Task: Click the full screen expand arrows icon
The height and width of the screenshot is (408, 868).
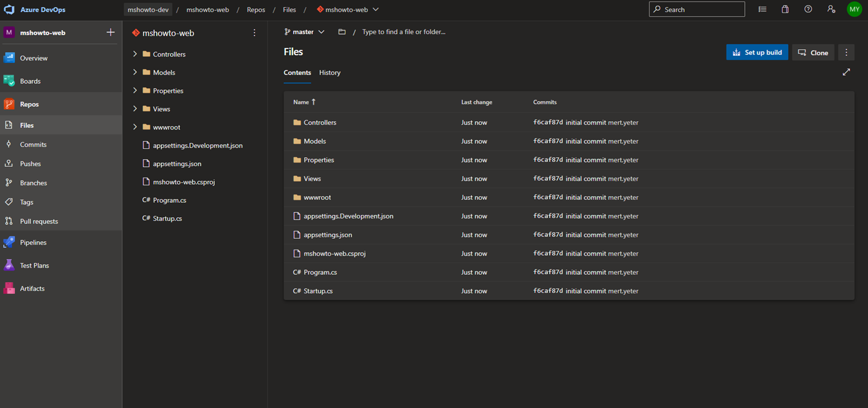Action: [846, 72]
